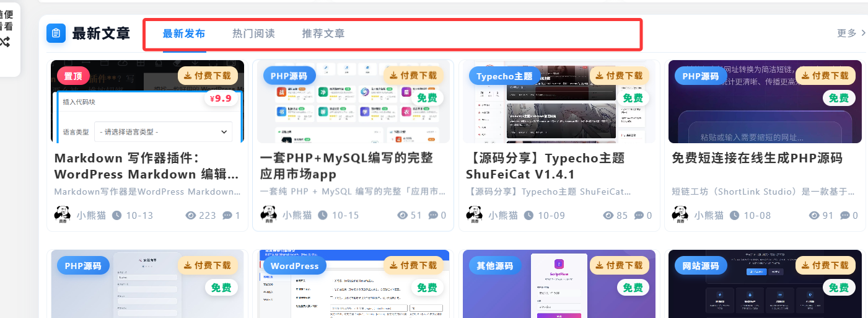Click the 小熊猫 author name beside 10-13
Image resolution: width=868 pixels, height=318 pixels.
[91, 216]
